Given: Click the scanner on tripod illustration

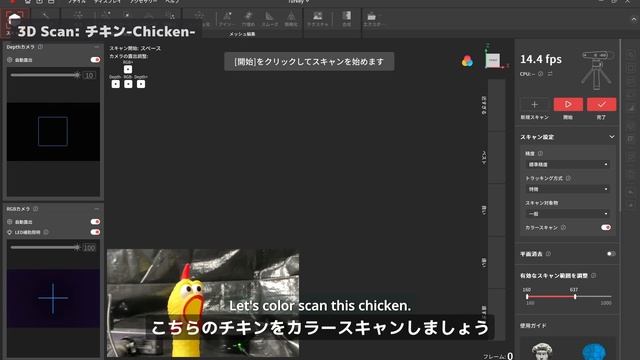Looking at the screenshot, I should pyautogui.click(x=596, y=69).
